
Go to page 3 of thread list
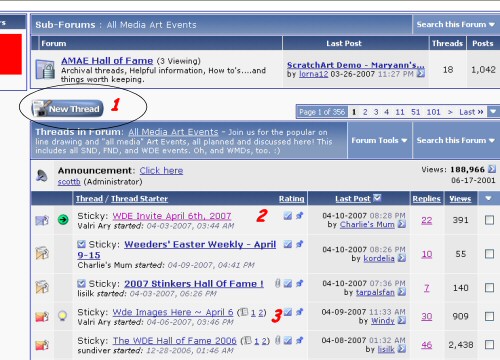[376, 112]
